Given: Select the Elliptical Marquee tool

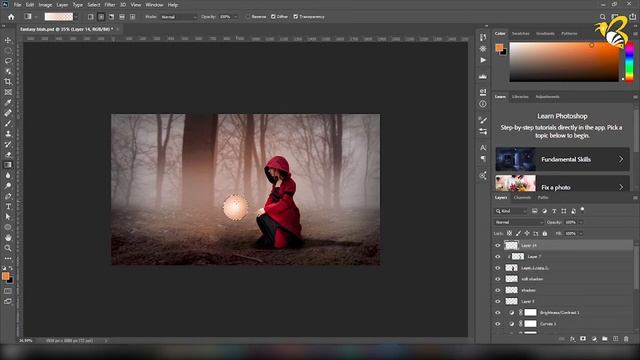Looking at the screenshot, I should 8,51.
